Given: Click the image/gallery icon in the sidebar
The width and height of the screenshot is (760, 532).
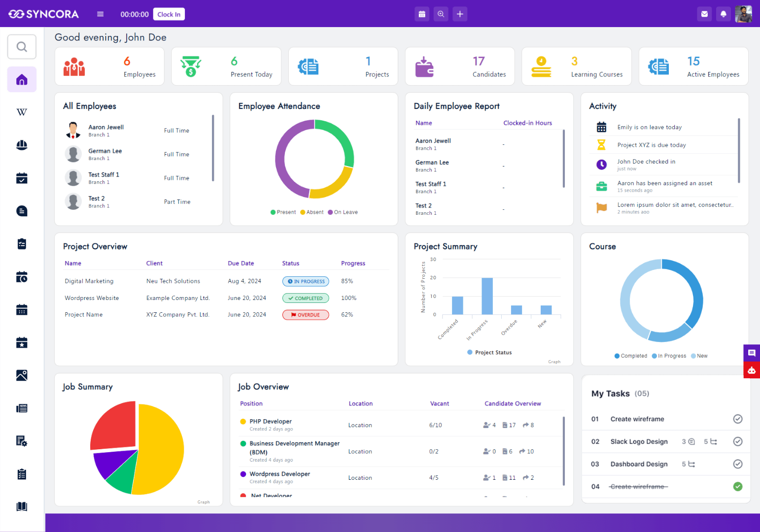Looking at the screenshot, I should click(x=22, y=375).
